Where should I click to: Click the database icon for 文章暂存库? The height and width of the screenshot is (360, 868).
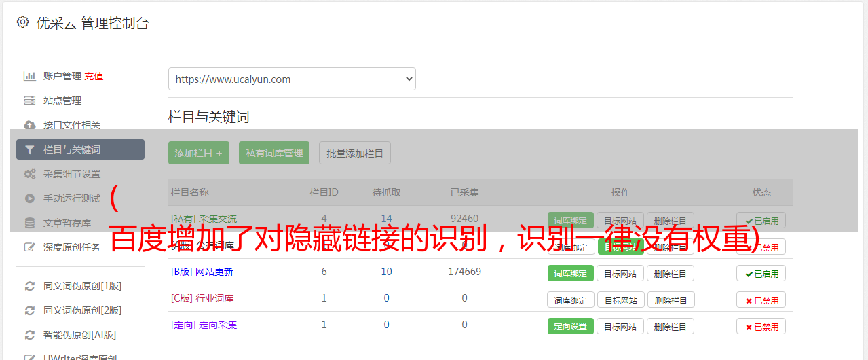tap(29, 223)
